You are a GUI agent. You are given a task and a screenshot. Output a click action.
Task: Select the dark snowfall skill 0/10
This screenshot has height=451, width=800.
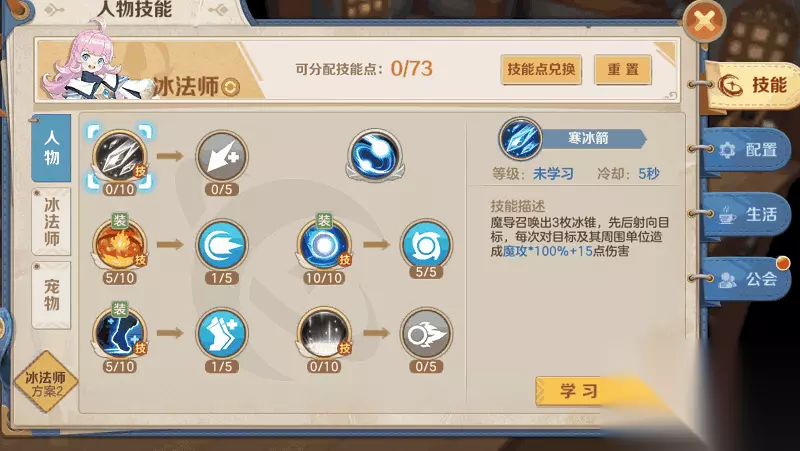(324, 333)
